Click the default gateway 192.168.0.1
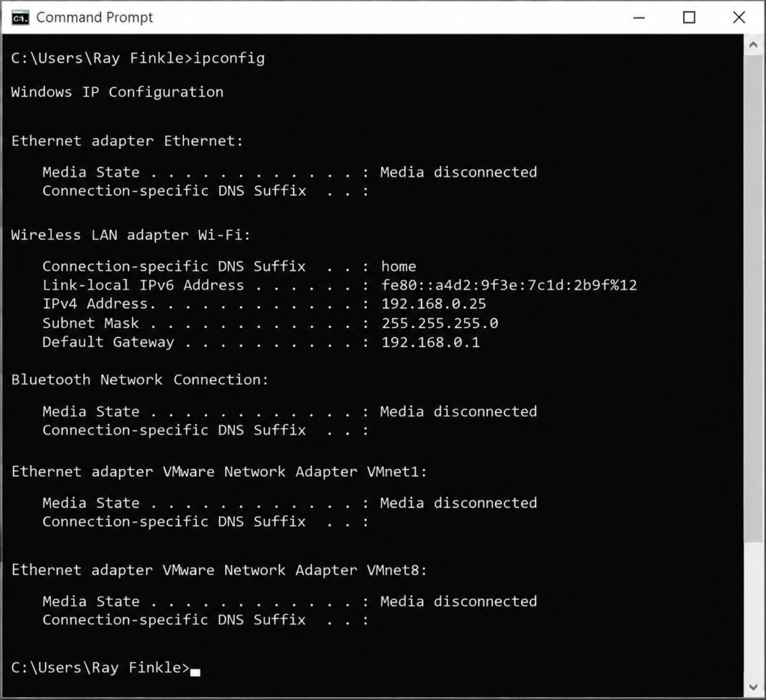Image resolution: width=766 pixels, height=700 pixels. pyautogui.click(x=430, y=342)
